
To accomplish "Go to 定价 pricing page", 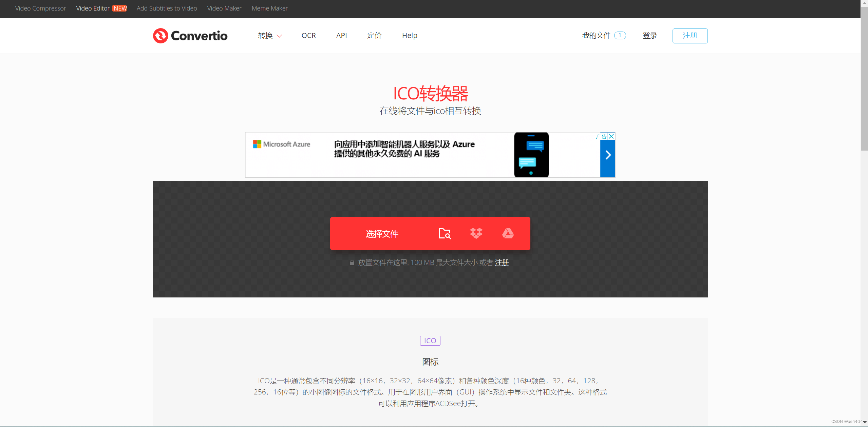I will [x=374, y=36].
